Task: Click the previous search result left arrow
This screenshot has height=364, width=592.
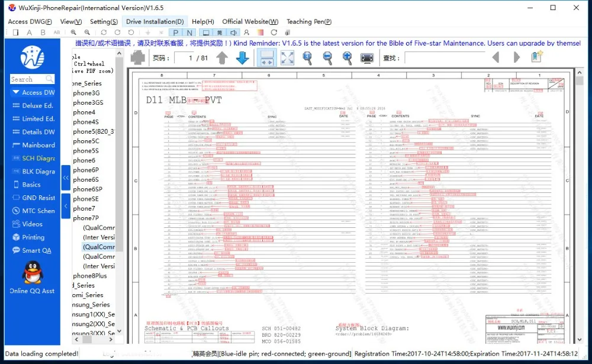Action: [496, 57]
